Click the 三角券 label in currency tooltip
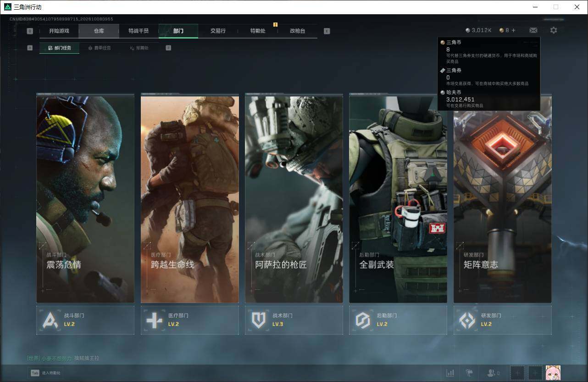This screenshot has height=382, width=588. tap(454, 70)
